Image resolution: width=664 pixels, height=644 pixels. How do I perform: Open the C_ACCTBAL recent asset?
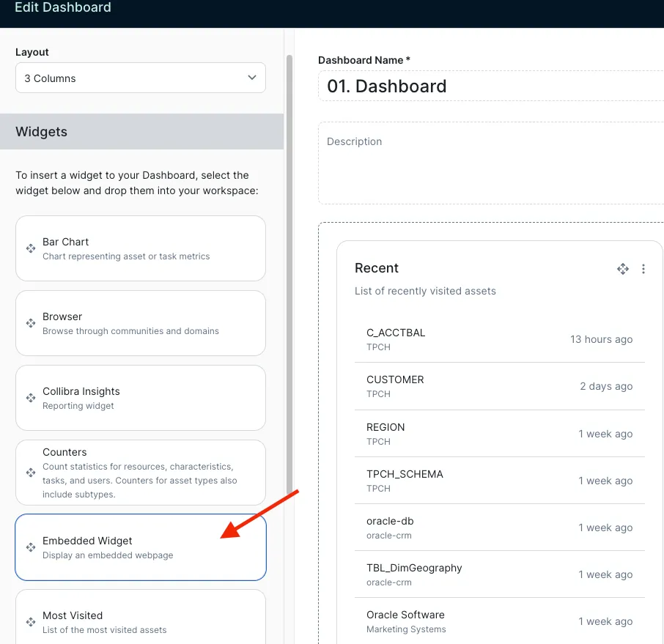[396, 333]
